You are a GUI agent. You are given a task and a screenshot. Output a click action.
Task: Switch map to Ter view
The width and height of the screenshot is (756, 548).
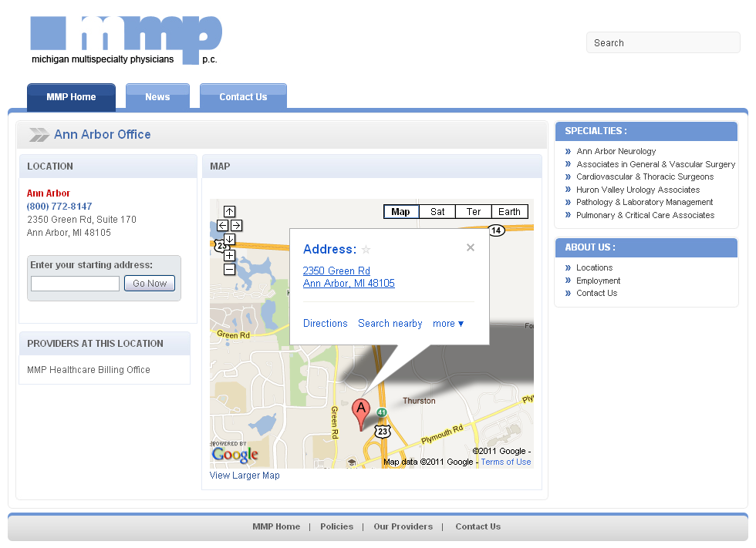(474, 212)
